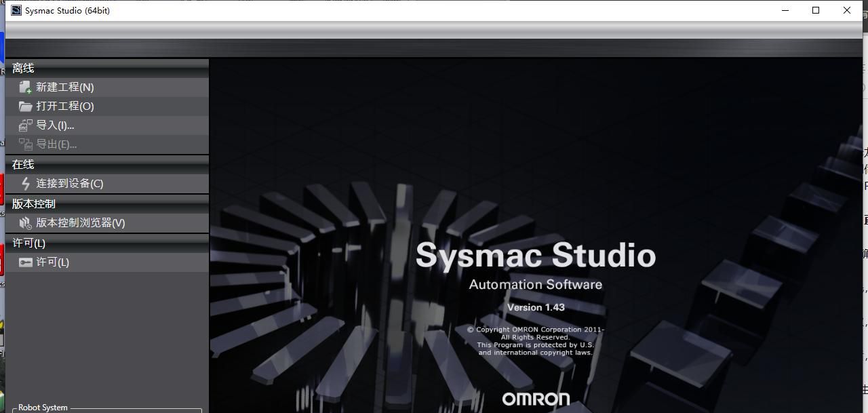Close the Sysmac Studio window

[847, 10]
